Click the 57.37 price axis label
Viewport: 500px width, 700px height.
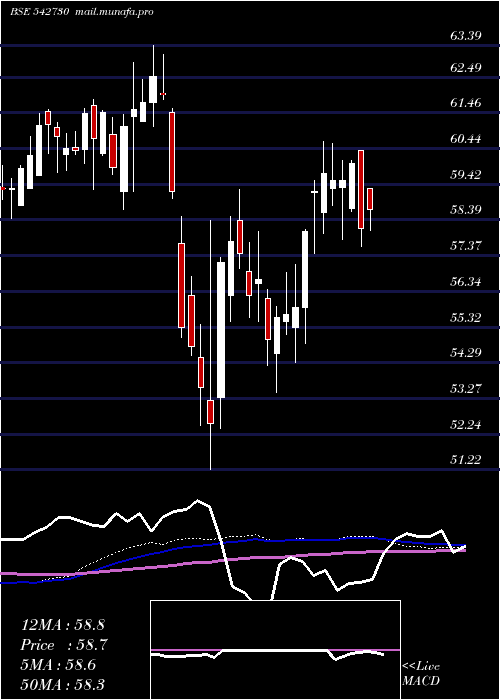[x=466, y=245]
